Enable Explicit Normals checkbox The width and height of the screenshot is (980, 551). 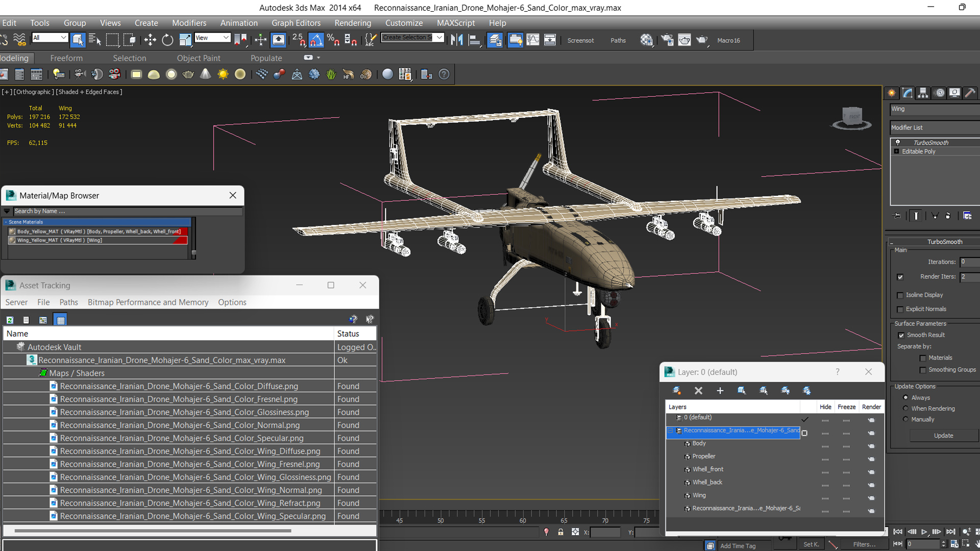coord(900,309)
